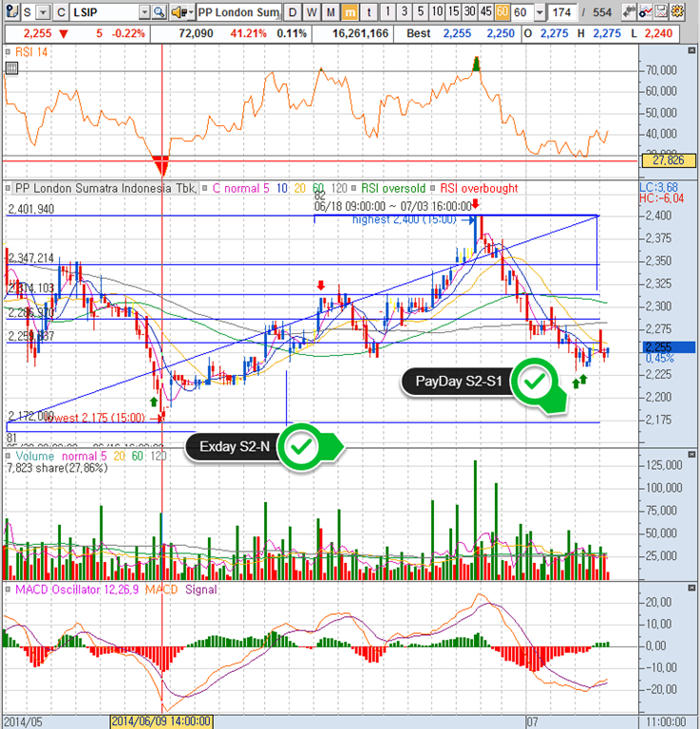Click the Signal legend label

[x=201, y=589]
